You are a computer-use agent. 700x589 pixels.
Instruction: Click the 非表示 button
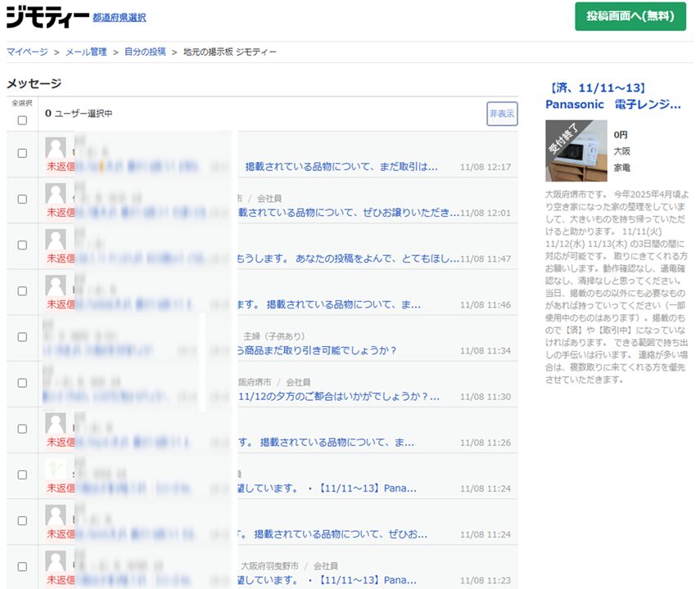(x=502, y=114)
